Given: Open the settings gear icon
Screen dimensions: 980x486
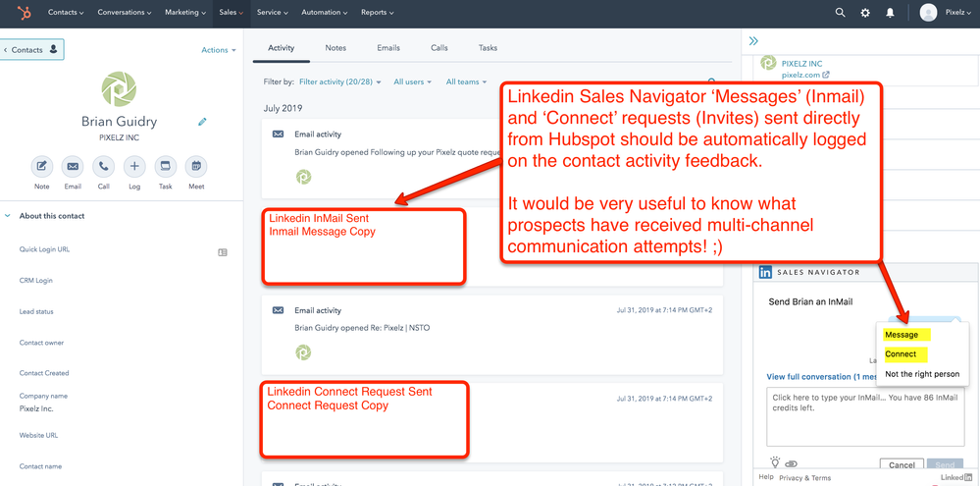Looking at the screenshot, I should pyautogui.click(x=865, y=13).
